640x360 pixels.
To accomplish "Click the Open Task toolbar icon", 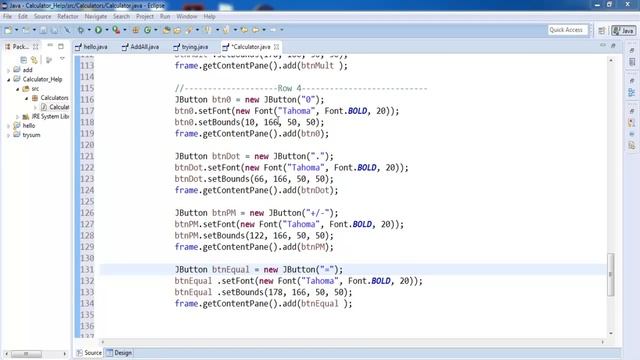I will point(177,30).
